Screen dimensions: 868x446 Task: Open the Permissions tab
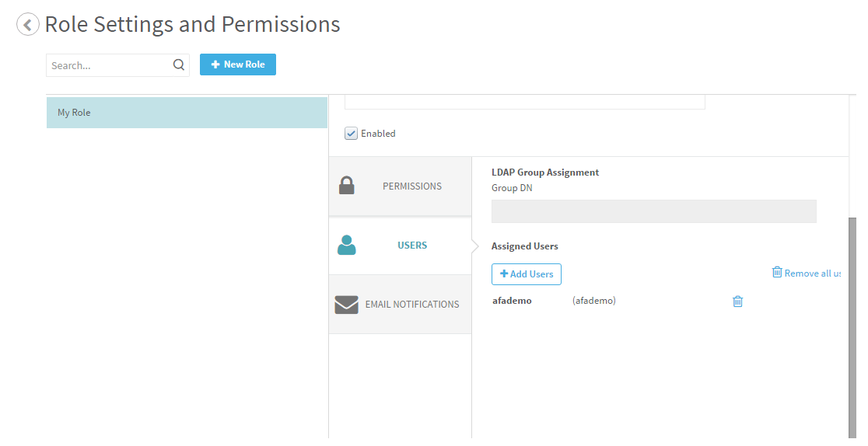click(x=411, y=186)
